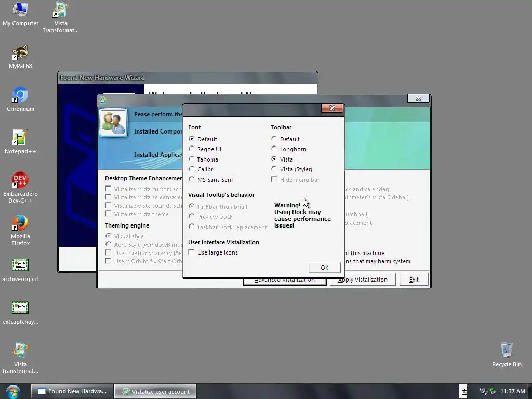Image resolution: width=532 pixels, height=399 pixels.
Task: Click the Exit button in Vistalize window
Action: (x=414, y=280)
